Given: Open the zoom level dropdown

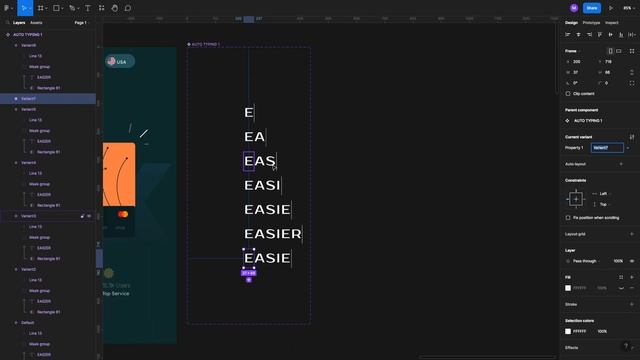Looking at the screenshot, I should [628, 8].
